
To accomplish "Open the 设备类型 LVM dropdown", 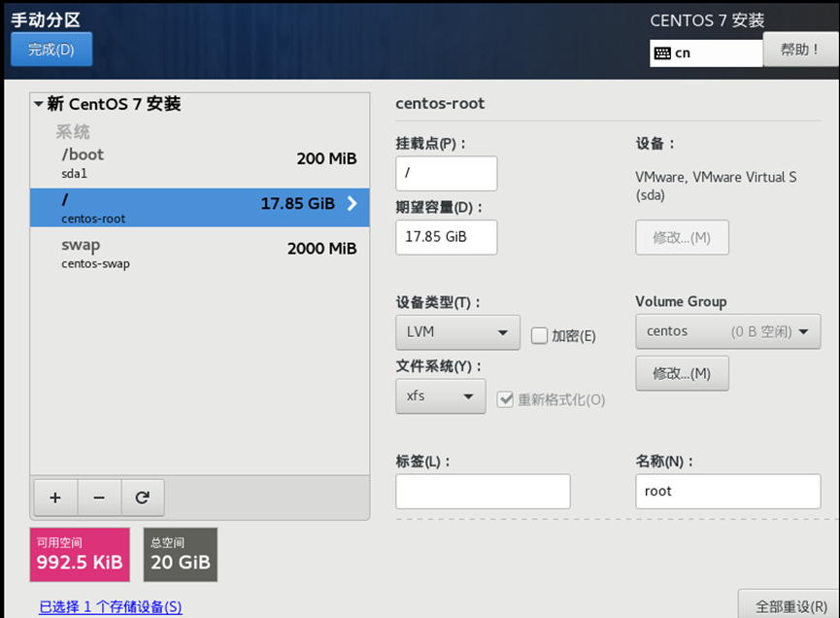I will pos(457,332).
